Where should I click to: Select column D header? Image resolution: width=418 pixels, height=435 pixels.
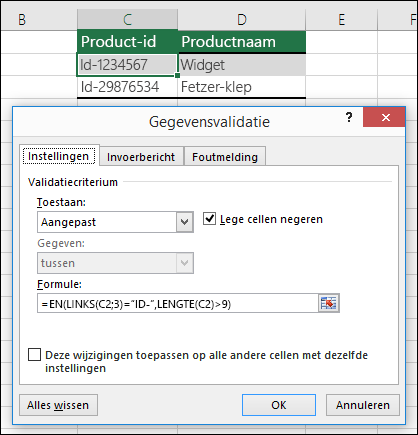point(242,20)
